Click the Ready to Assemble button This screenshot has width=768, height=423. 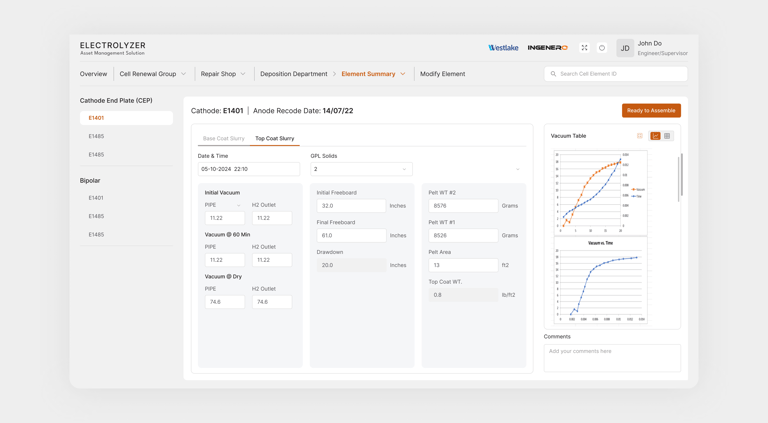[651, 110]
